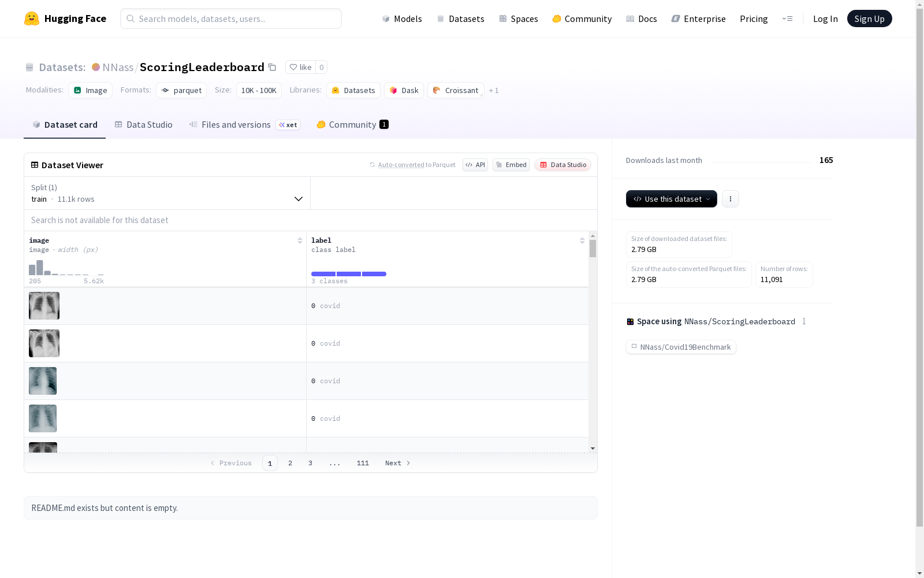Open the Community navigation item
Image resolution: width=924 pixels, height=578 pixels.
pyautogui.click(x=582, y=18)
